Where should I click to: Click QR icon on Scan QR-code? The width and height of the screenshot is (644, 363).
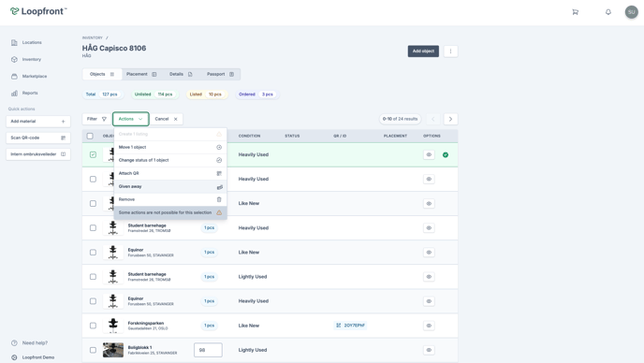coord(63,138)
